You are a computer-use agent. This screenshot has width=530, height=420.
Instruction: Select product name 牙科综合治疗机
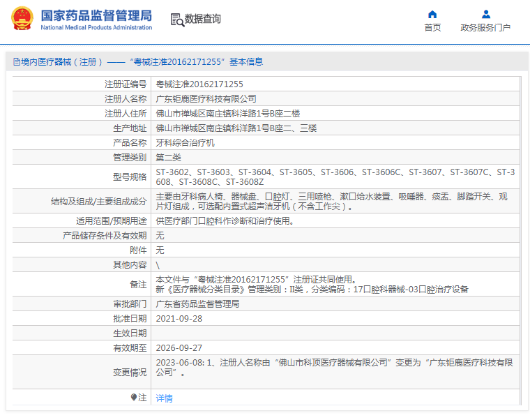coord(185,143)
